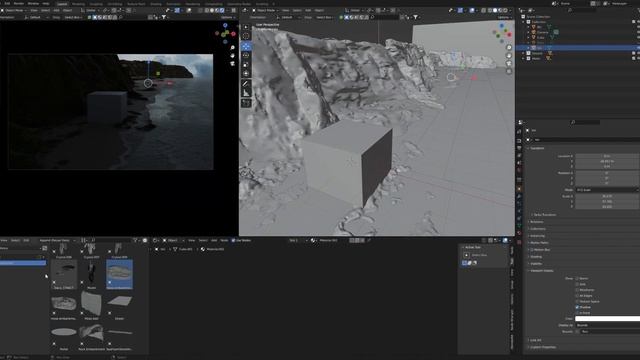Select the flat ellipse asset thumbnail
Screen dimensions: 640x360
tap(64, 333)
